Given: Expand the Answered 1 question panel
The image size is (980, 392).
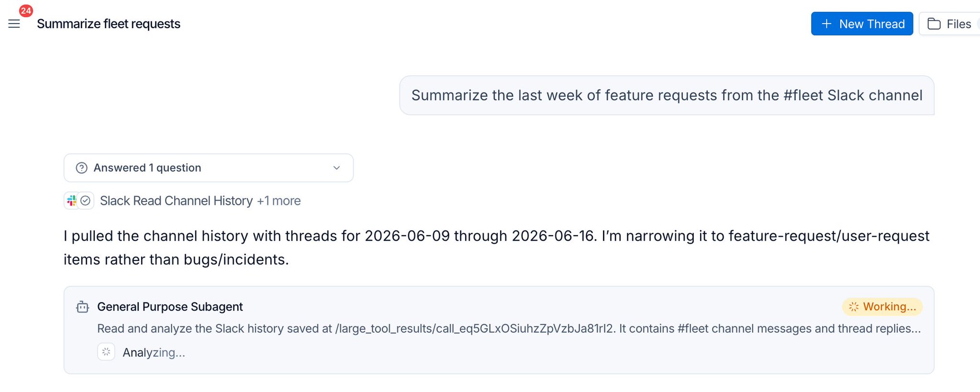Looking at the screenshot, I should (209, 168).
